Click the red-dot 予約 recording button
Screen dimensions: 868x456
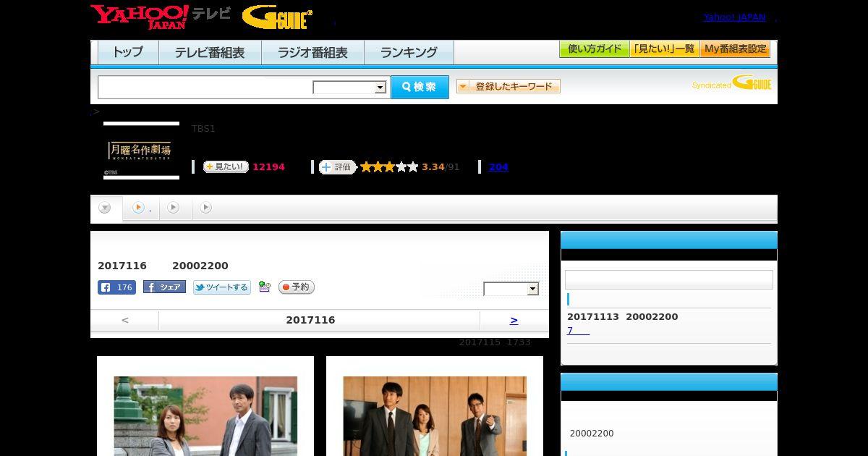coord(297,287)
